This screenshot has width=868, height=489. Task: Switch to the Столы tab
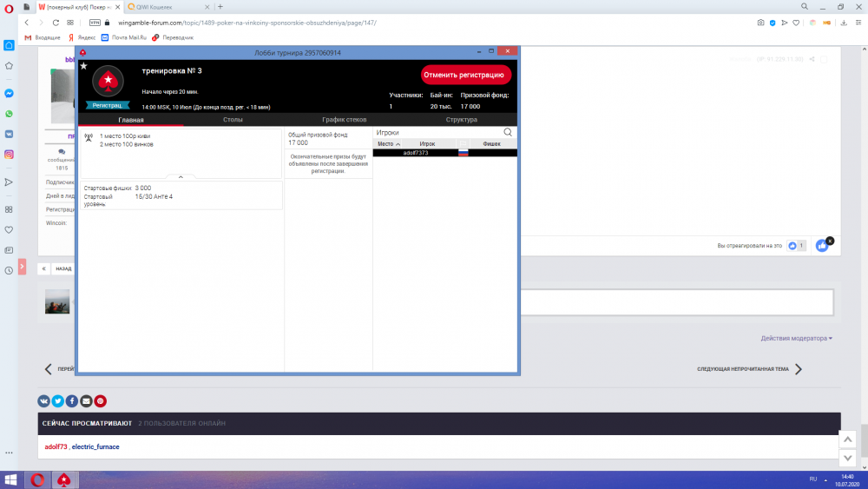tap(233, 120)
